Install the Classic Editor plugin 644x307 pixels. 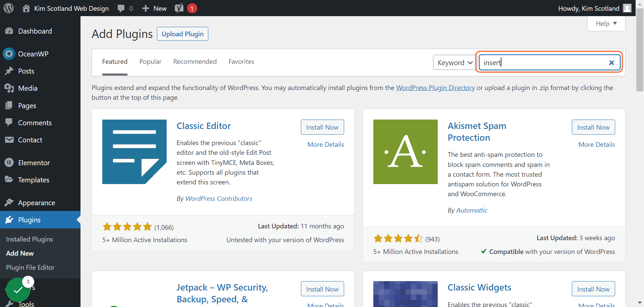tap(322, 127)
